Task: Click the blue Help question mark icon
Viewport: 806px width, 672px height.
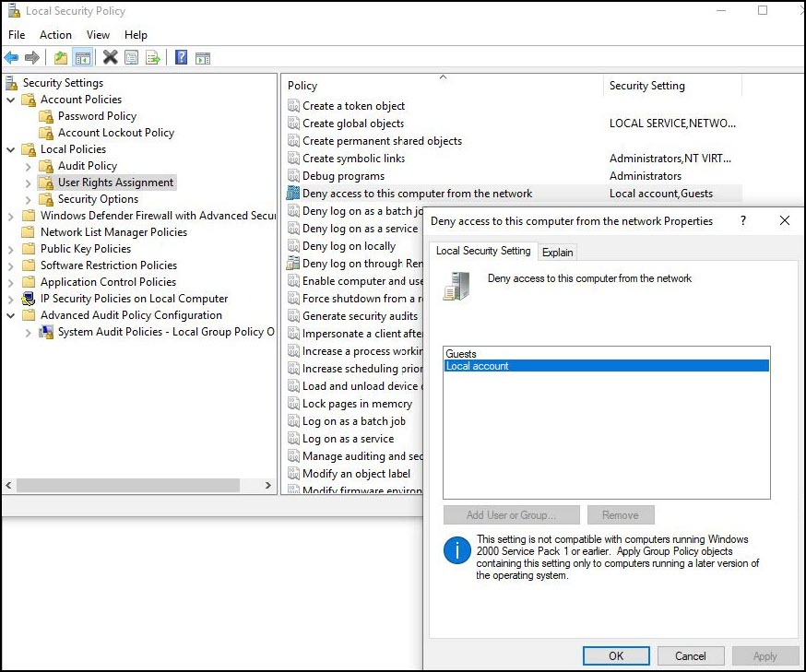Action: point(181,58)
